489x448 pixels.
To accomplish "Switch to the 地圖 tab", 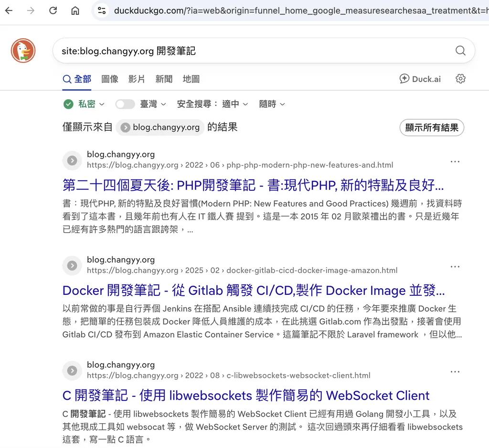I will (x=191, y=79).
